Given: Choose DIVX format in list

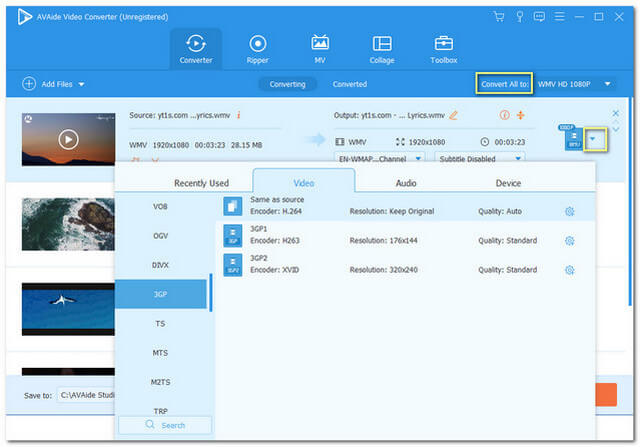Looking at the screenshot, I should tap(160, 265).
